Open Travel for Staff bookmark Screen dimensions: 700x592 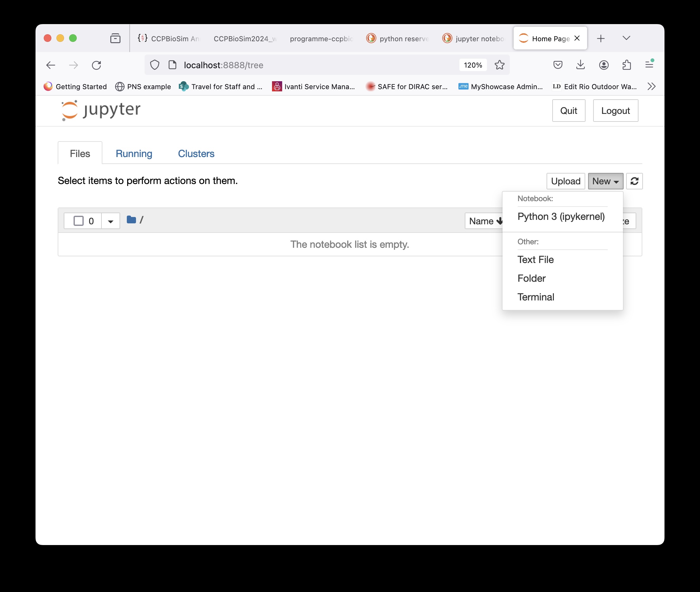[x=221, y=87]
